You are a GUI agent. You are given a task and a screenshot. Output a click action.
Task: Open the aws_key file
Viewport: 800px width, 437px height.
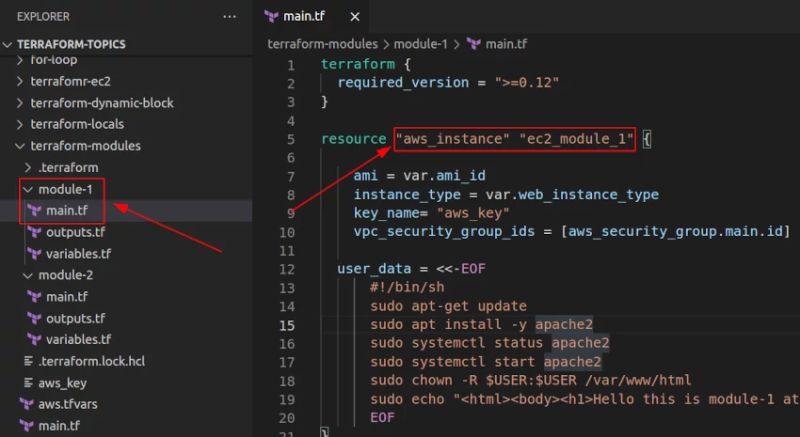[62, 383]
